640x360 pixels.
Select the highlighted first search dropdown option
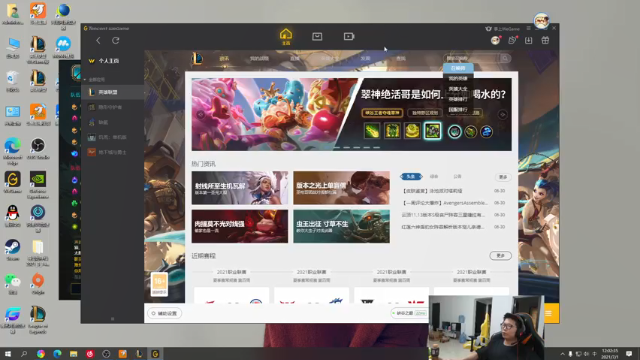tap(458, 68)
